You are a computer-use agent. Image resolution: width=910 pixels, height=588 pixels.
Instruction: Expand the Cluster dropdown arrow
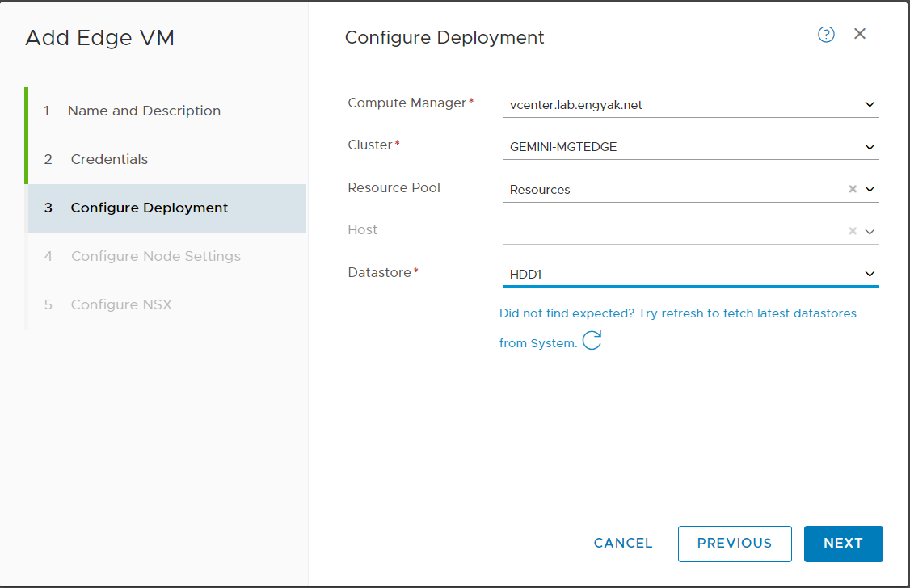pos(870,147)
